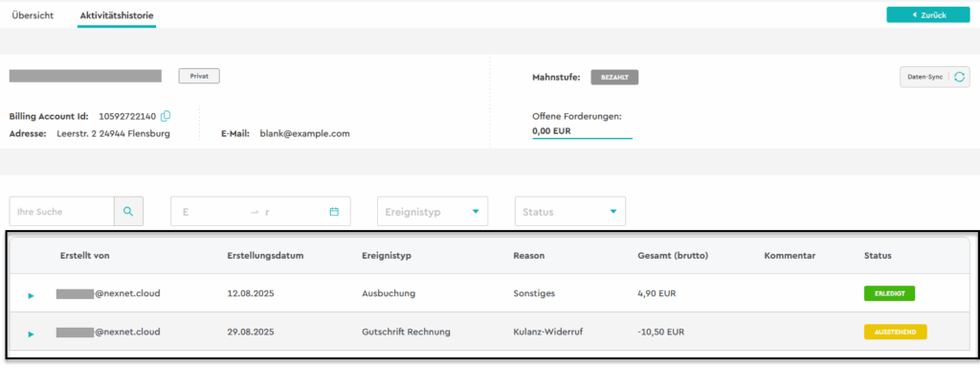The width and height of the screenshot is (980, 368).
Task: Click the ERLEDIGT status badge
Action: (889, 293)
